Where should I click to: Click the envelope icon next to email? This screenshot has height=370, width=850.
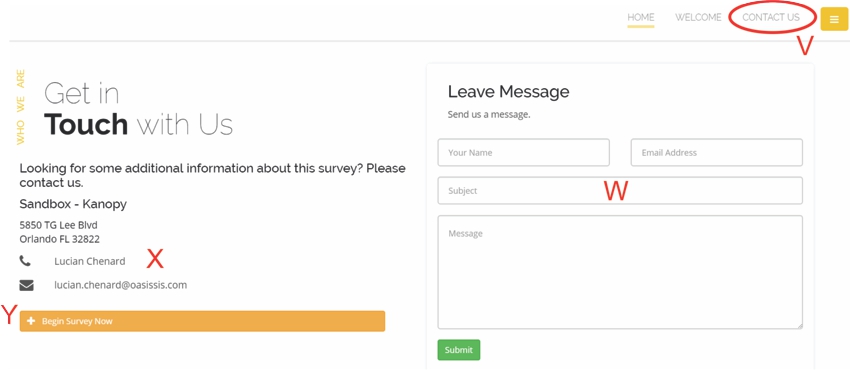coord(26,285)
